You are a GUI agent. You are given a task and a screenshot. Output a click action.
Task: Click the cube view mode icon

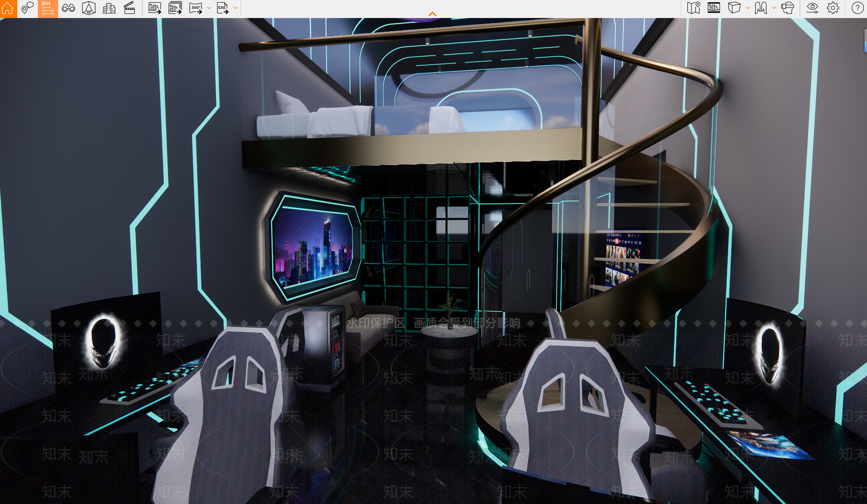pyautogui.click(x=734, y=8)
